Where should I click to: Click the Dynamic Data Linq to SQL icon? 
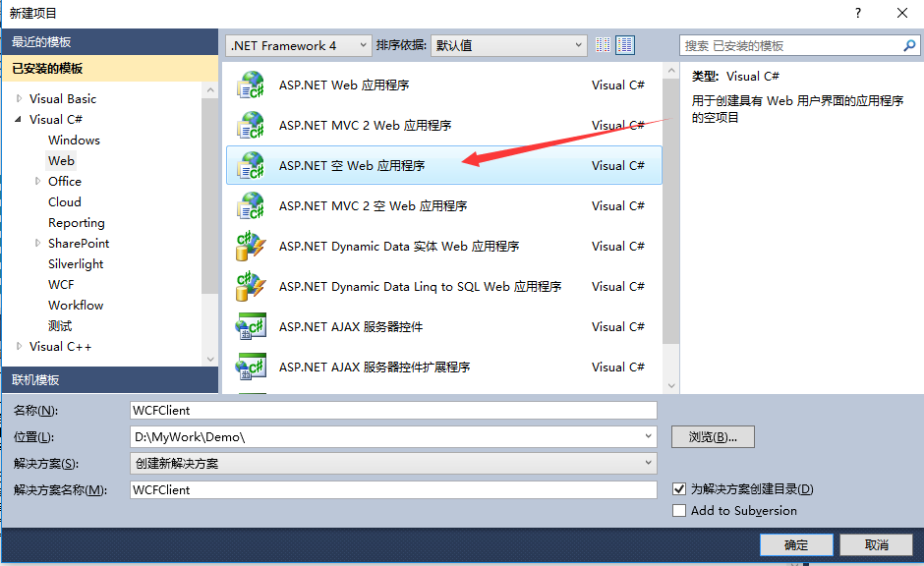click(251, 286)
